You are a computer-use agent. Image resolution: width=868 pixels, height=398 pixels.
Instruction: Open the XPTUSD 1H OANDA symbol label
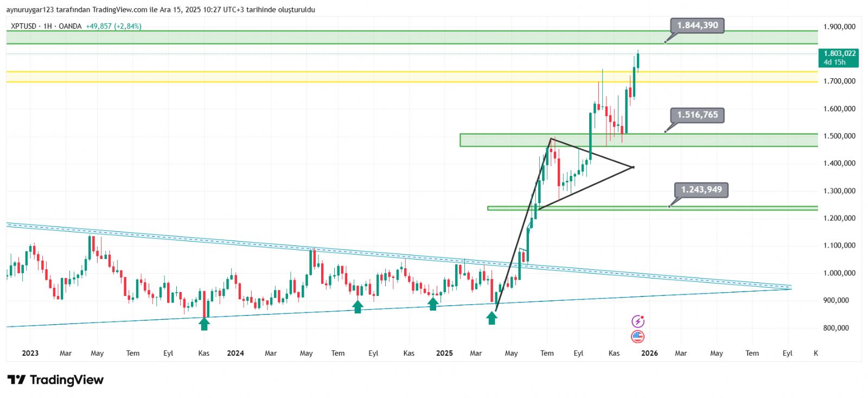[x=46, y=26]
